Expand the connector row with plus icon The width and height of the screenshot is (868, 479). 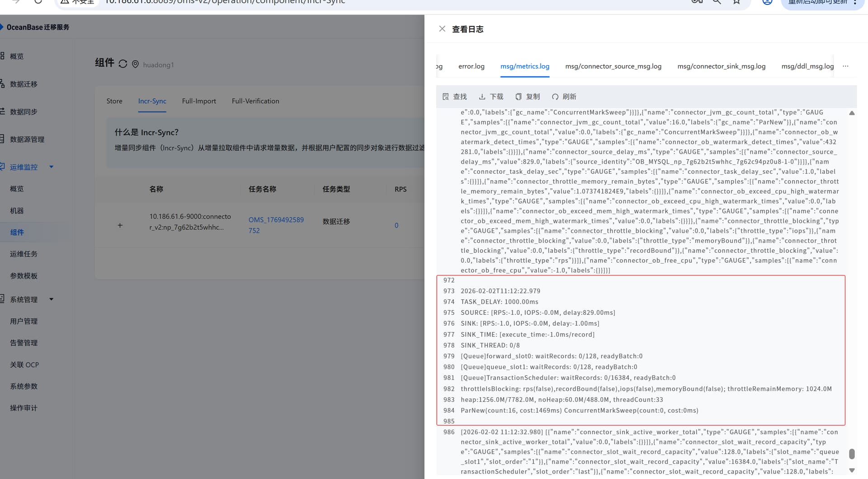pyautogui.click(x=120, y=225)
